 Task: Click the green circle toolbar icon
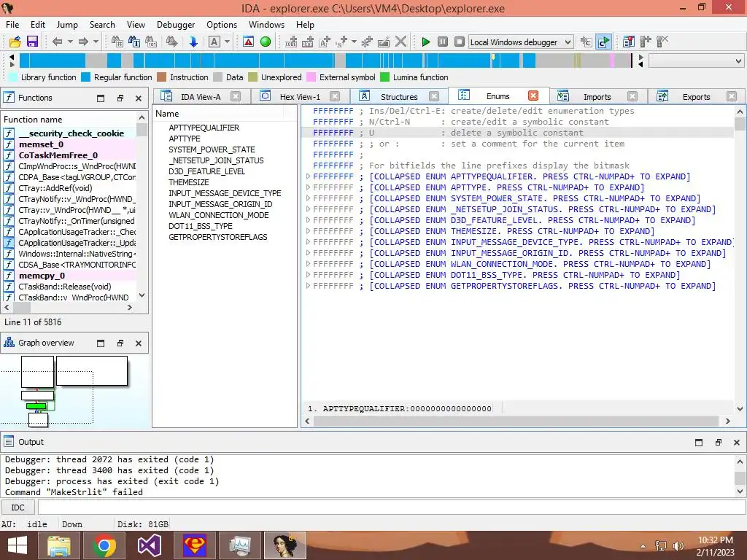[266, 42]
